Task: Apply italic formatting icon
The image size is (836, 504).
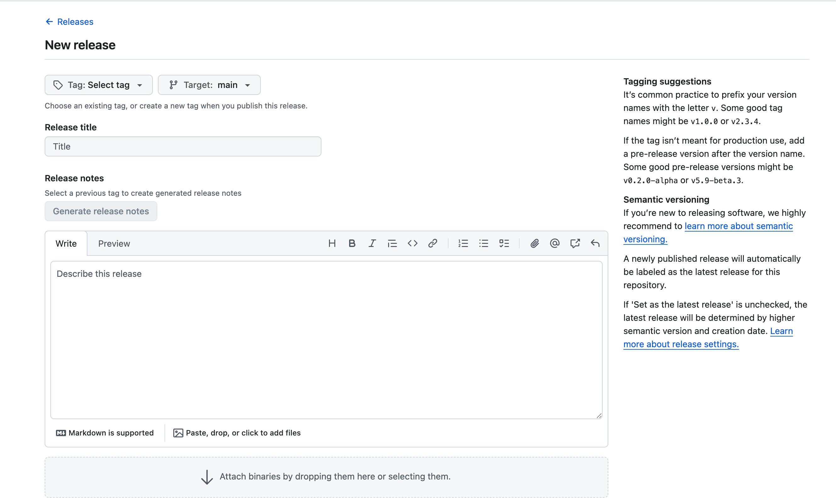Action: coord(372,243)
